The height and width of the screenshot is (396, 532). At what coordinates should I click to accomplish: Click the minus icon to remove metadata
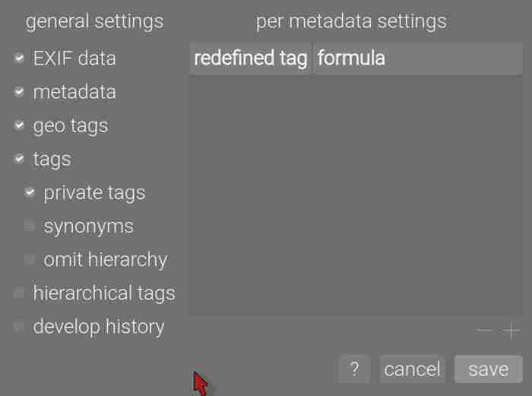point(485,331)
